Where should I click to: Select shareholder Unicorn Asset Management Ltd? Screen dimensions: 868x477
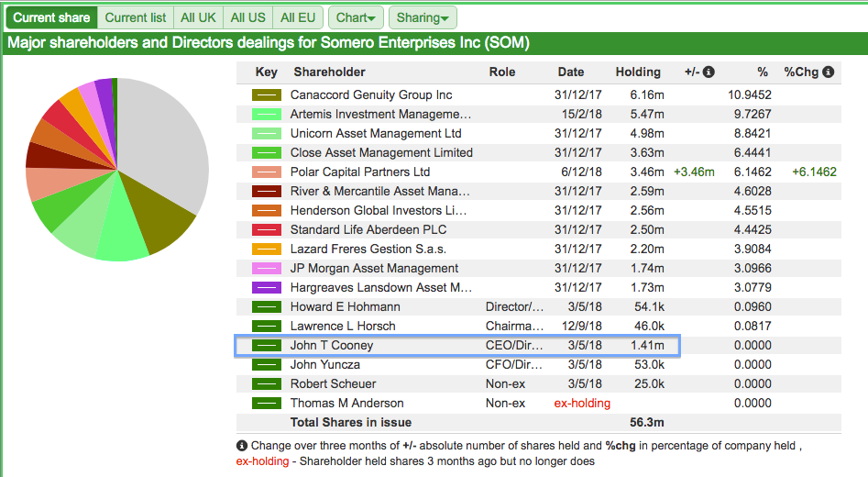click(x=376, y=134)
